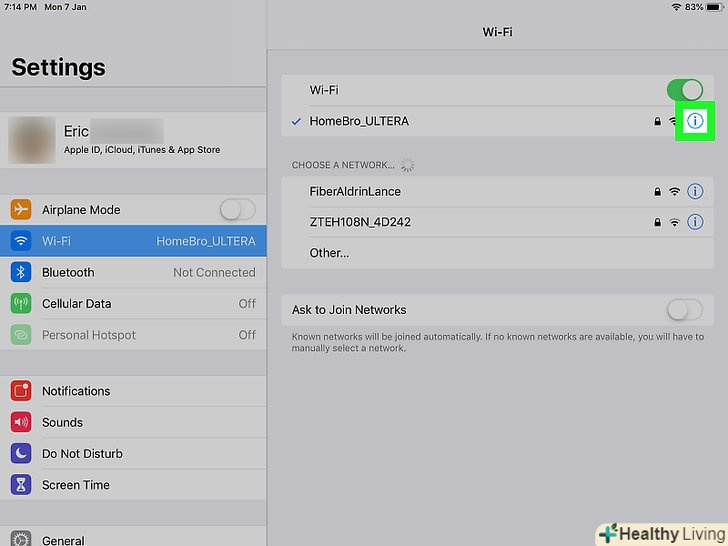Select Wi-Fi row in sidebar
Image resolution: width=728 pixels, height=546 pixels.
tap(133, 241)
